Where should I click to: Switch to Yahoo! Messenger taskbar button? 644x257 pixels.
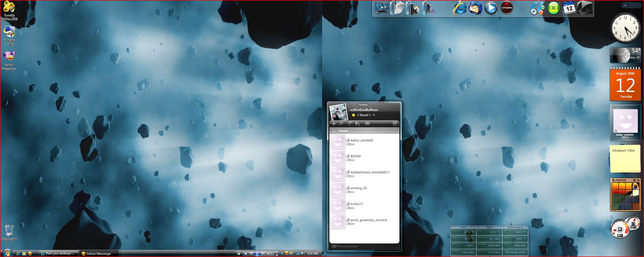click(99, 253)
